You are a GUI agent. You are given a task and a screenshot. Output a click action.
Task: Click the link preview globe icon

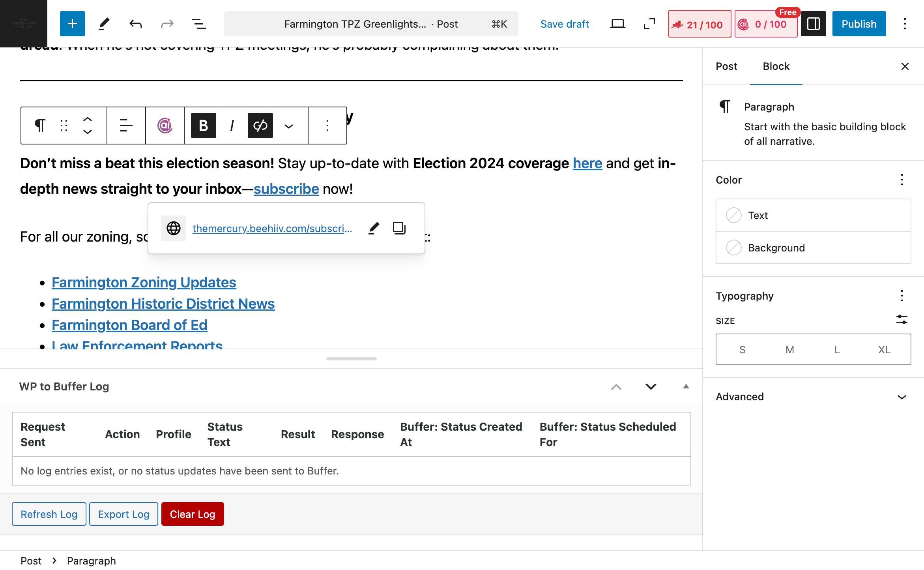[x=174, y=228]
